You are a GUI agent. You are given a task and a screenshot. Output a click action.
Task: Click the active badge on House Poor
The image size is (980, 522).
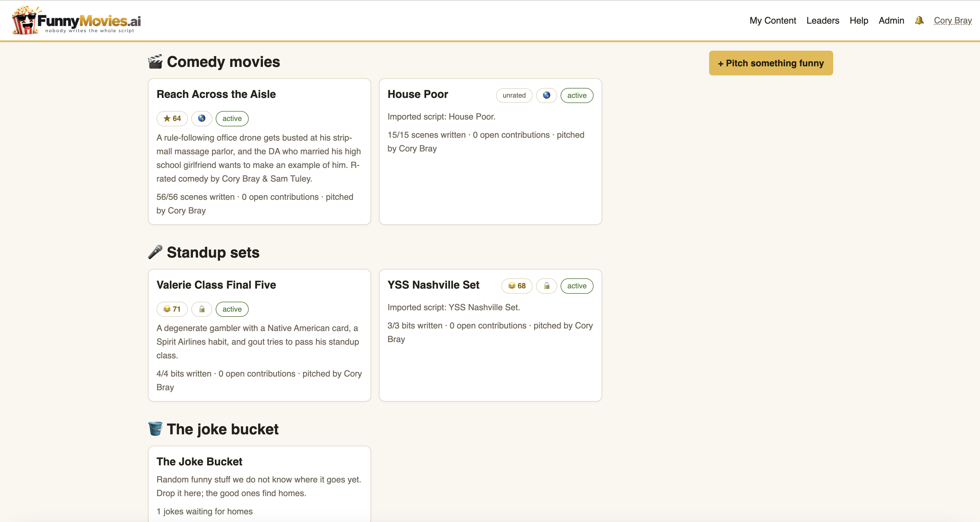[577, 95]
